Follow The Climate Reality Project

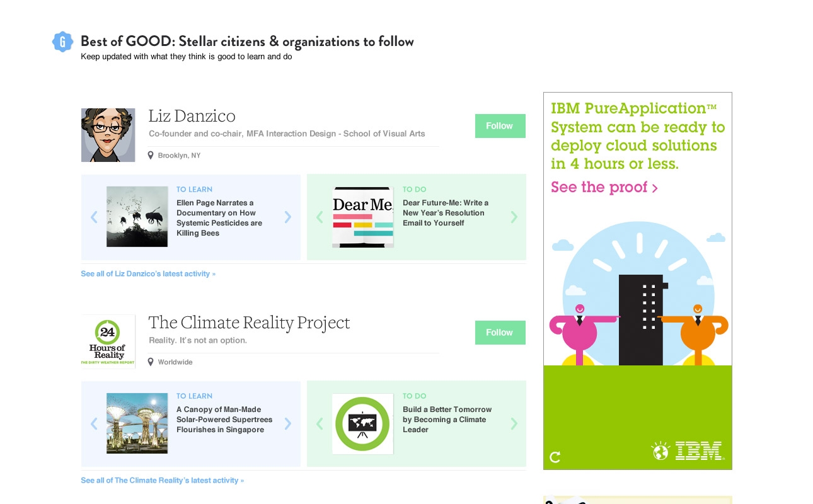pyautogui.click(x=500, y=333)
